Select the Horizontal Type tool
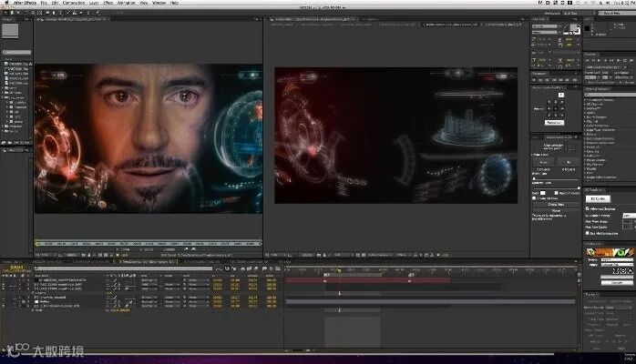The width and height of the screenshot is (636, 364). (61, 13)
